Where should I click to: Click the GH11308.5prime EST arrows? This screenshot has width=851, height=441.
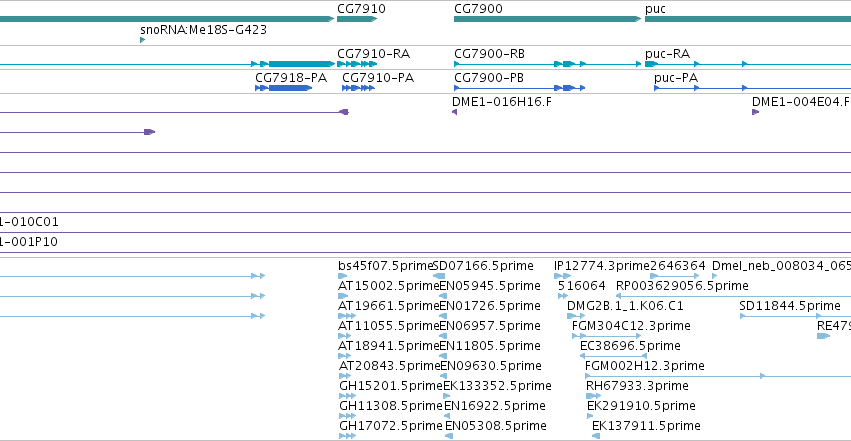(347, 417)
